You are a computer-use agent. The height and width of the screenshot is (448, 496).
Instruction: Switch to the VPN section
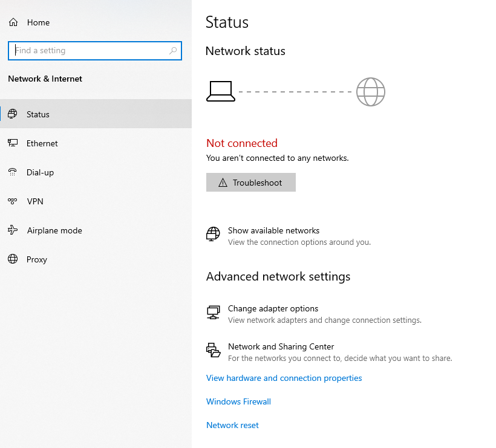pyautogui.click(x=35, y=201)
